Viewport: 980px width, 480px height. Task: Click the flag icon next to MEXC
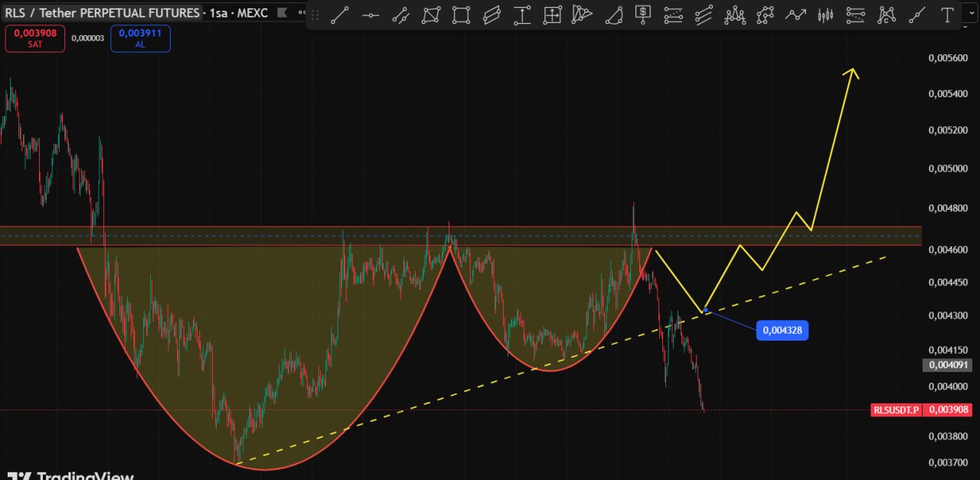pos(283,12)
